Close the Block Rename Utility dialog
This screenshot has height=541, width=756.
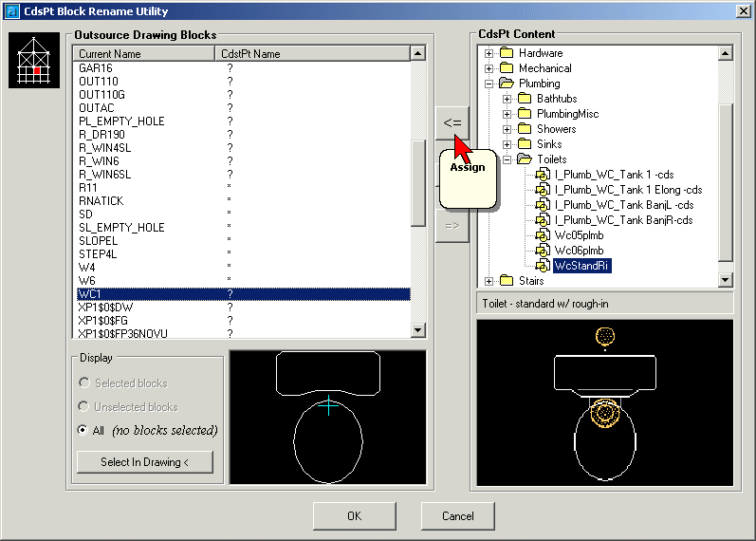(x=744, y=11)
